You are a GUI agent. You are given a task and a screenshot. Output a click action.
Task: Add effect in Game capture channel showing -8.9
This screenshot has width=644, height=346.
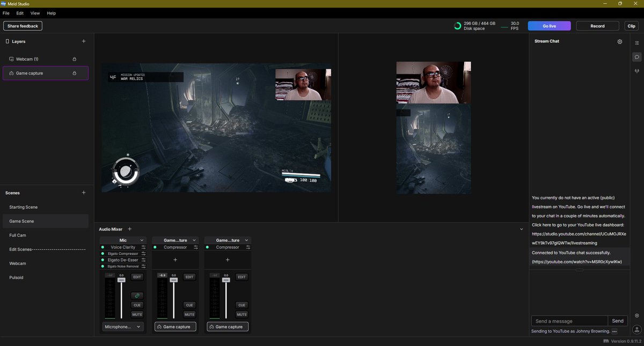[x=175, y=260]
